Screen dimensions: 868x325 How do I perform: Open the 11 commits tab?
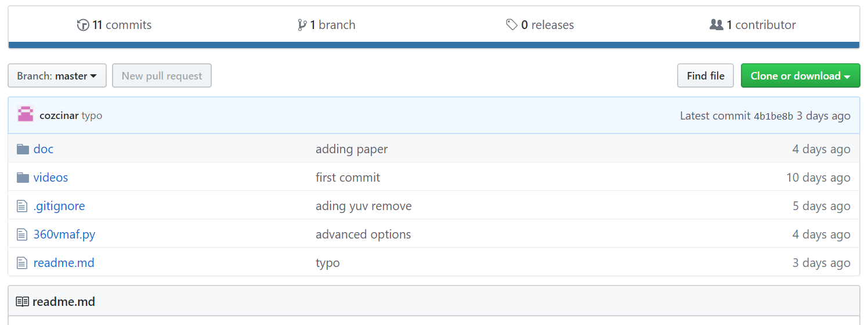click(114, 25)
